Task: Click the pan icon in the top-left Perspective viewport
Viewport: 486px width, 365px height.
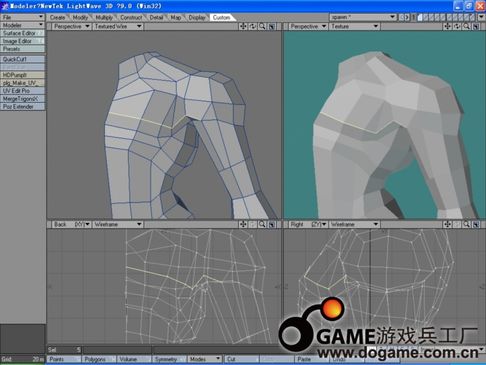Action: click(x=243, y=26)
